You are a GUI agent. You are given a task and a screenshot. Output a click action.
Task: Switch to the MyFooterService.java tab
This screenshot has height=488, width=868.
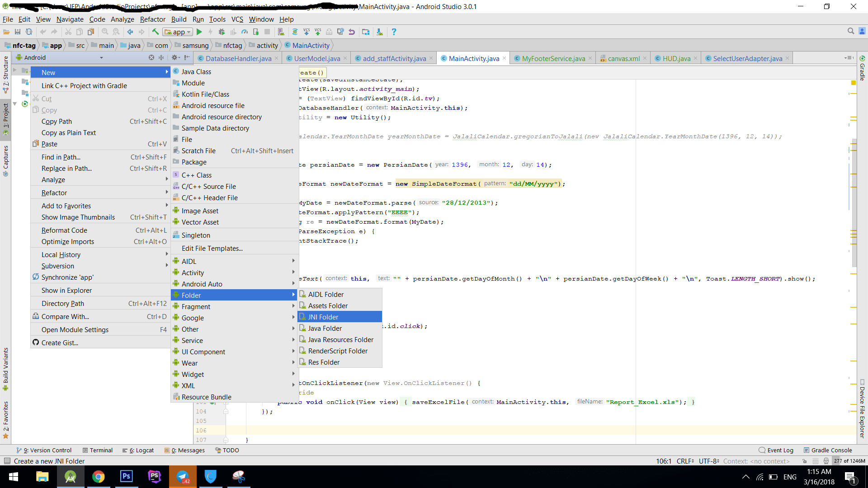coord(553,58)
